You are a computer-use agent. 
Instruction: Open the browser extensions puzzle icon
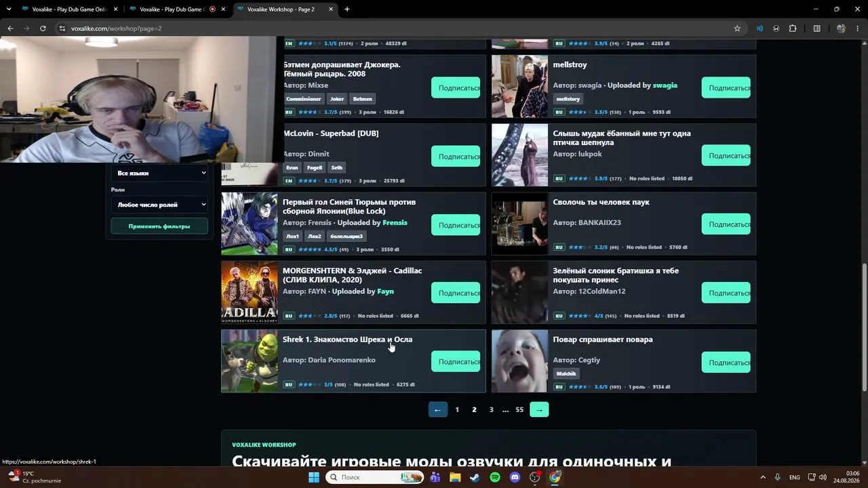click(x=793, y=28)
